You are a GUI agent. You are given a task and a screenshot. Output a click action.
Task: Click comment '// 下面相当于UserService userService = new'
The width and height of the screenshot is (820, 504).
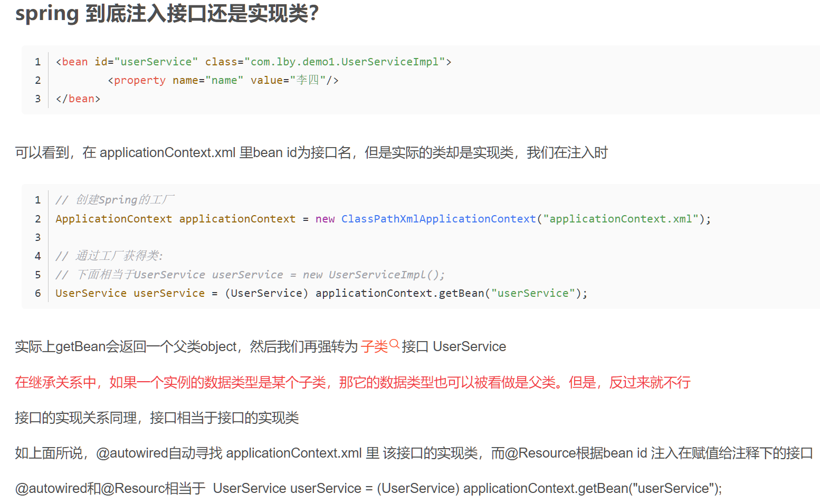click(250, 275)
